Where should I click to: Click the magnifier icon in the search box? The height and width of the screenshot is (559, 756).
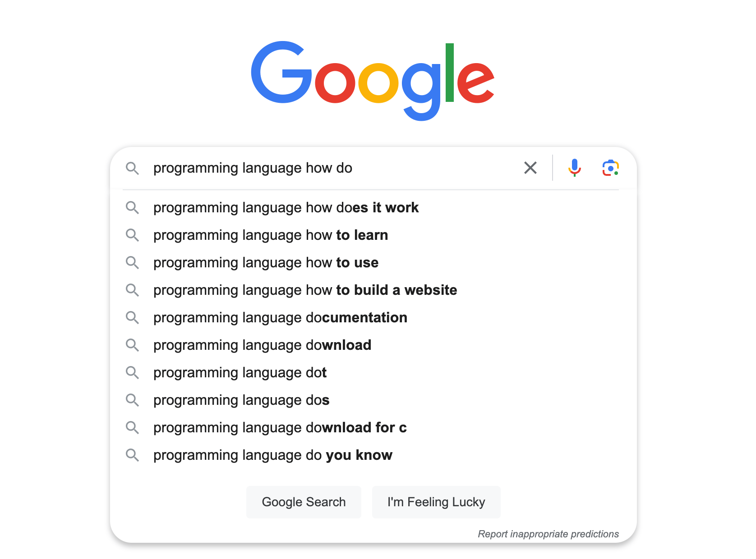pos(132,168)
